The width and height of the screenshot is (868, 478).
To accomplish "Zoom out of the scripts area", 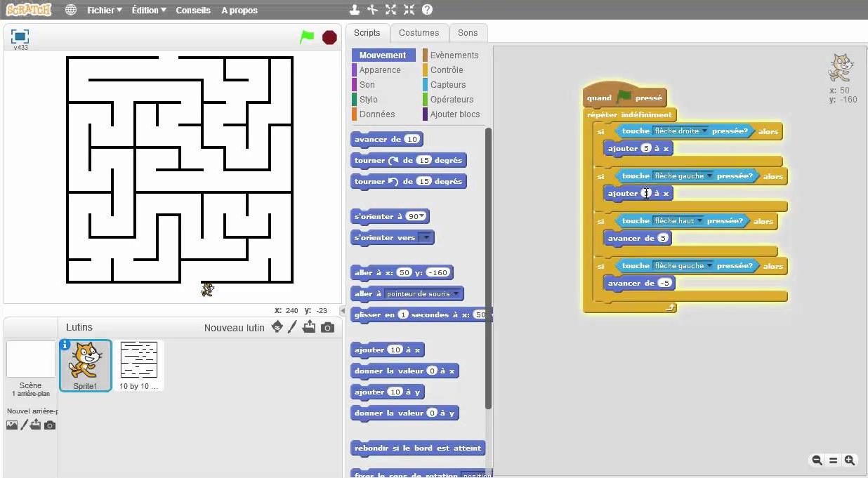I will coord(817,460).
